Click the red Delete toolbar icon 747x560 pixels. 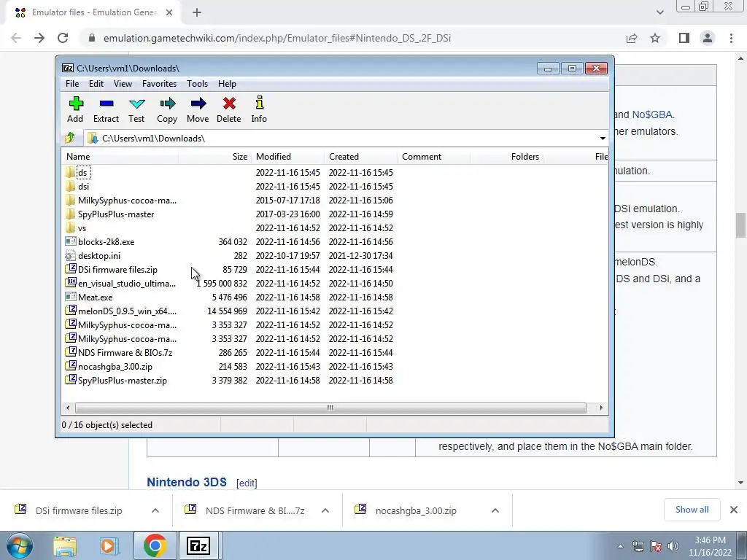click(229, 104)
